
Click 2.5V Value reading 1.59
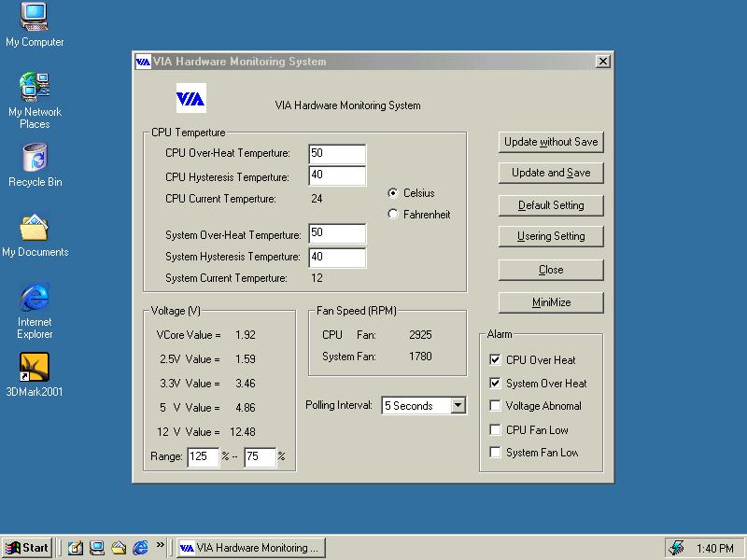coord(246,359)
